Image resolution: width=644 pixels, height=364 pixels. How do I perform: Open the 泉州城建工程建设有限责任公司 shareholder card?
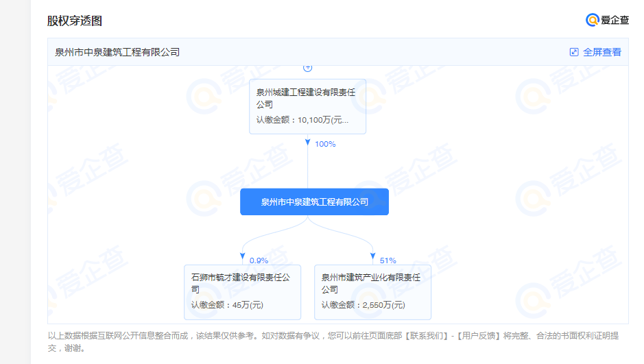click(308, 107)
